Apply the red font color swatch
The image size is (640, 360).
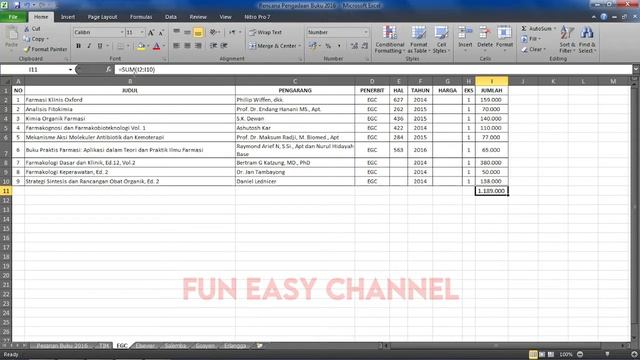(x=156, y=47)
